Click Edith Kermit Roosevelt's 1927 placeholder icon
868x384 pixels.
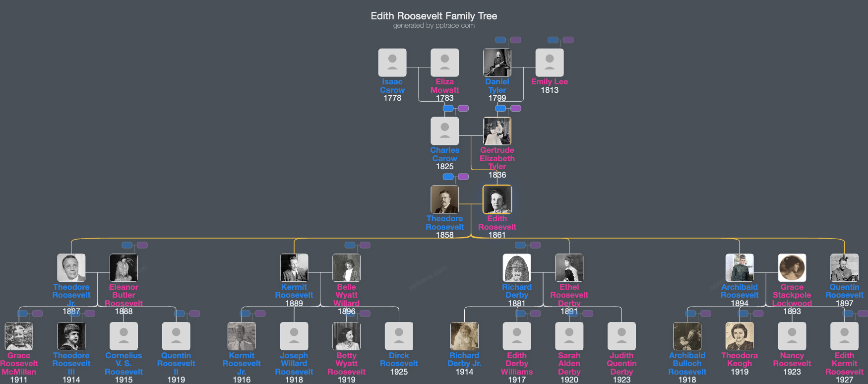tap(845, 336)
